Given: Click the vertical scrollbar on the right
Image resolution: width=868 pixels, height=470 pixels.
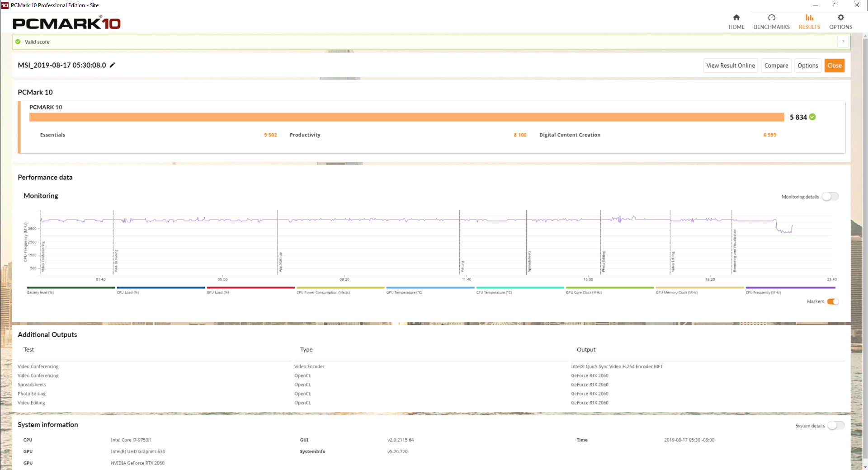Looking at the screenshot, I should pos(865,249).
